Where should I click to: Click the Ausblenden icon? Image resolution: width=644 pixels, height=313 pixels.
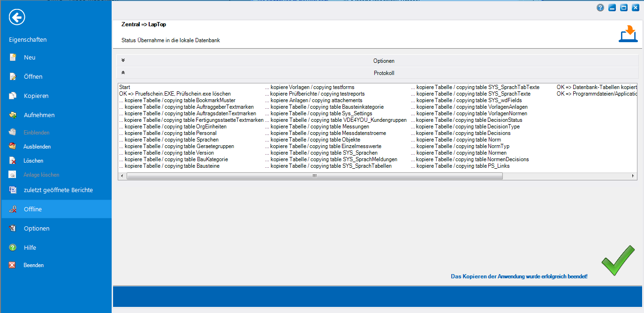click(x=13, y=147)
